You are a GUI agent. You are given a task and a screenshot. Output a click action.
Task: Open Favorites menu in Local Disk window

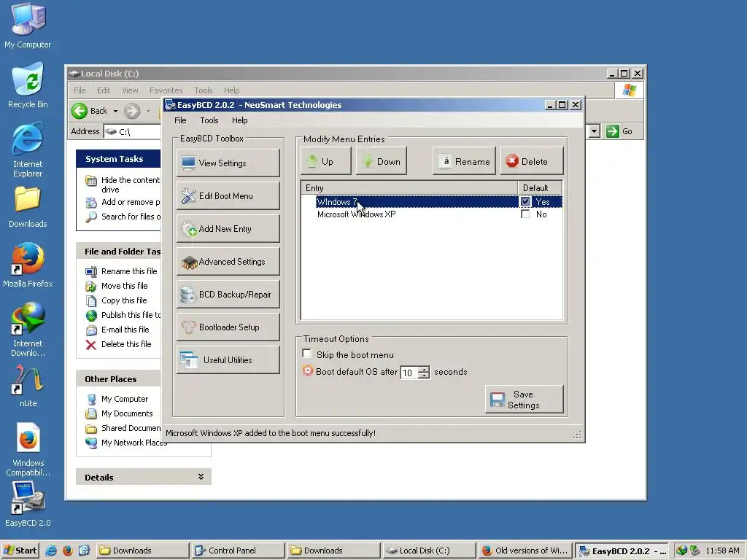[166, 90]
